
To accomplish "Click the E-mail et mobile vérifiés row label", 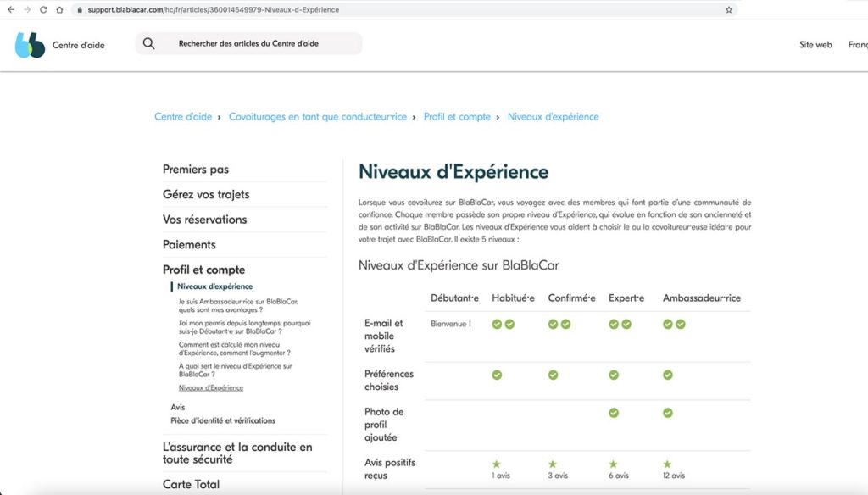I will 384,336.
